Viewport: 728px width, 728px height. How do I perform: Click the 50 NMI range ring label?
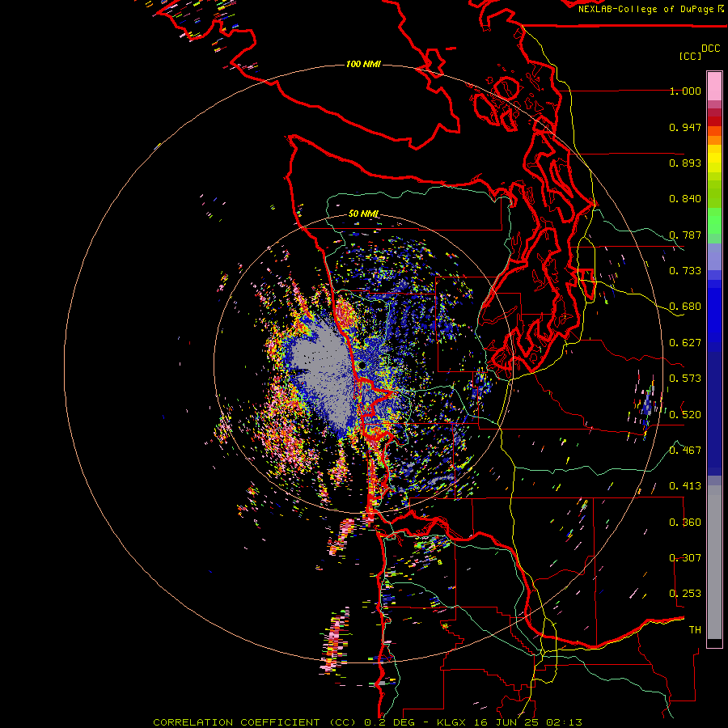click(363, 214)
